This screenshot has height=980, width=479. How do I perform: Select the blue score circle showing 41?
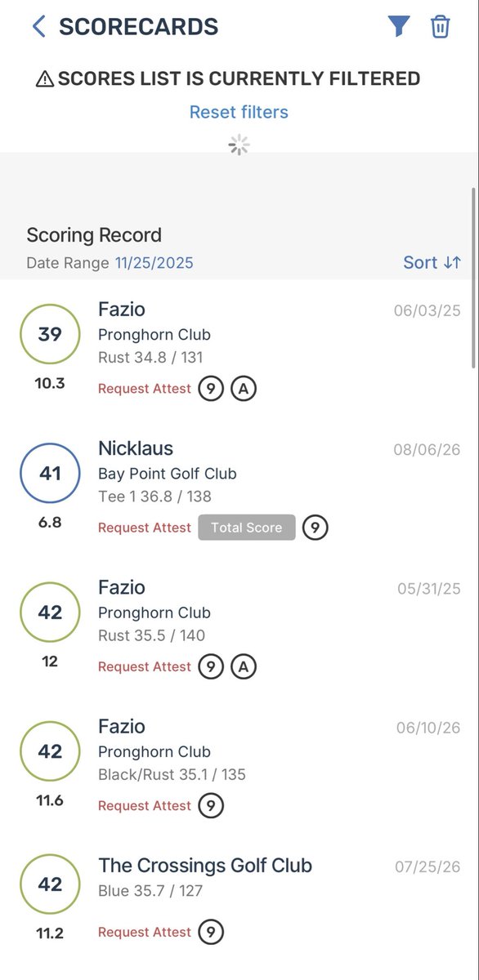(x=50, y=473)
